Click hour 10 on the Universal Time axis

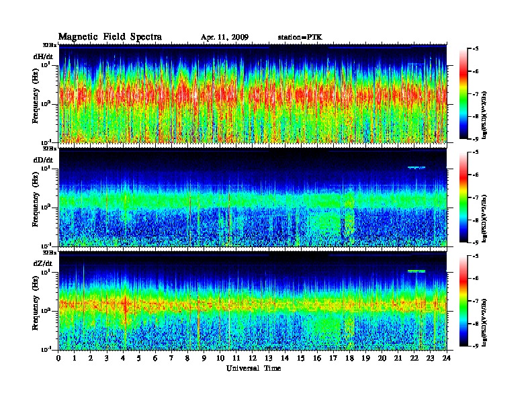tap(220, 359)
